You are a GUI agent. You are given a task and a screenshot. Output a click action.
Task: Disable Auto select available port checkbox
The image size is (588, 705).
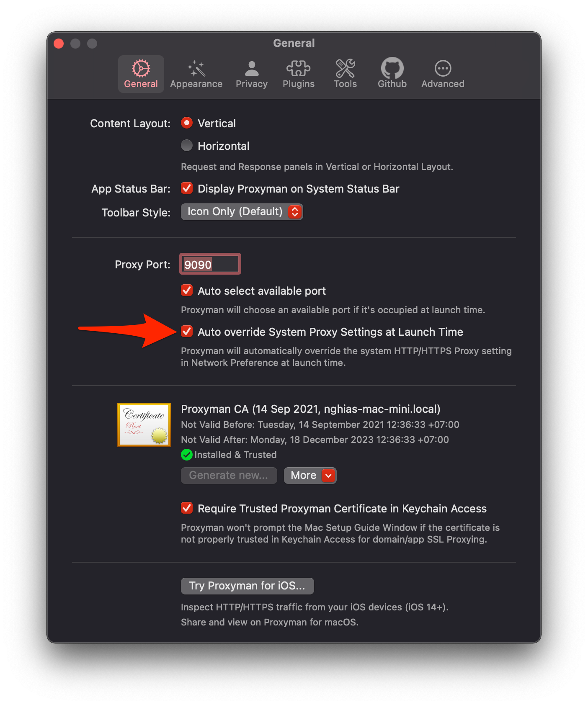tap(187, 290)
